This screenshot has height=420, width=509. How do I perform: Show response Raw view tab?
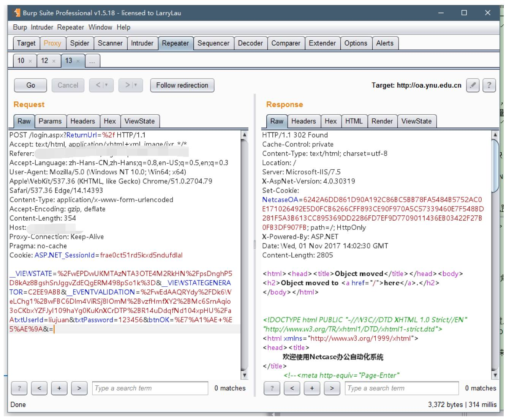tap(277, 121)
